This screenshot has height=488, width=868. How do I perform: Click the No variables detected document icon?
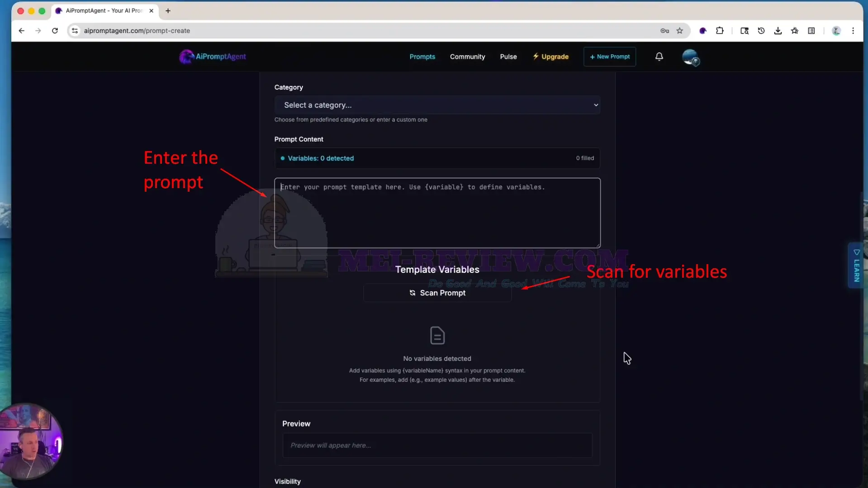click(437, 336)
